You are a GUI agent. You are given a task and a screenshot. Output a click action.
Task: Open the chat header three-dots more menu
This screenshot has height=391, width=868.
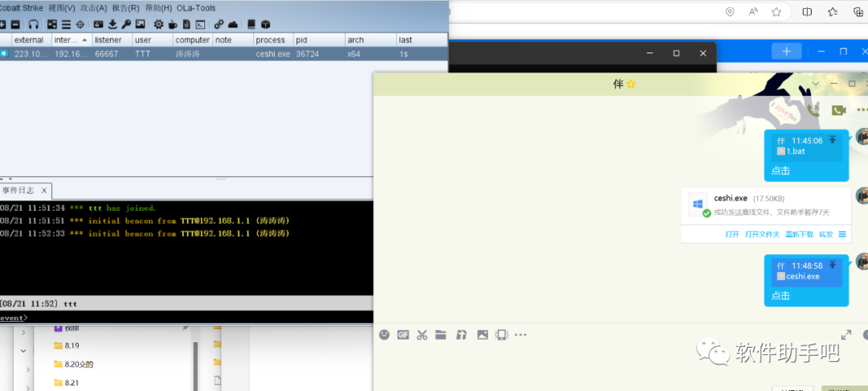(862, 109)
